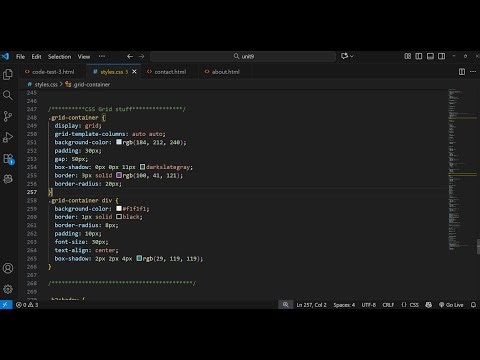
Task: Click line number 258
Action: point(32,200)
